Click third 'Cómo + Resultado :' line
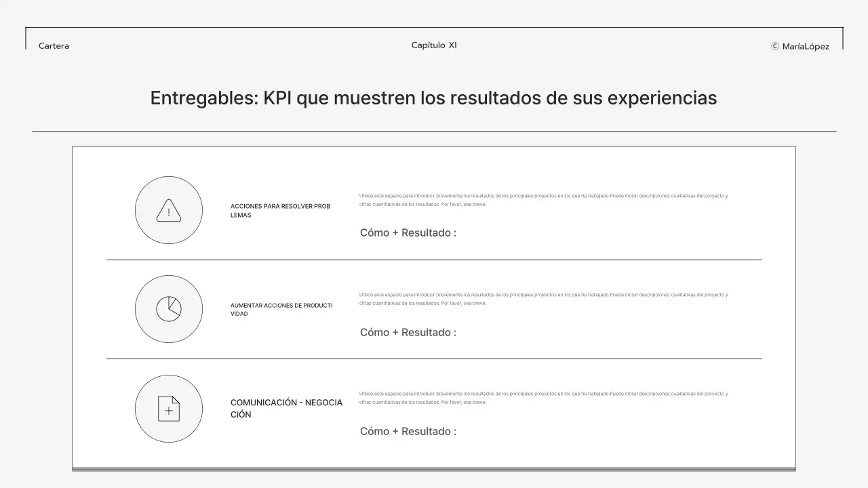 point(408,431)
